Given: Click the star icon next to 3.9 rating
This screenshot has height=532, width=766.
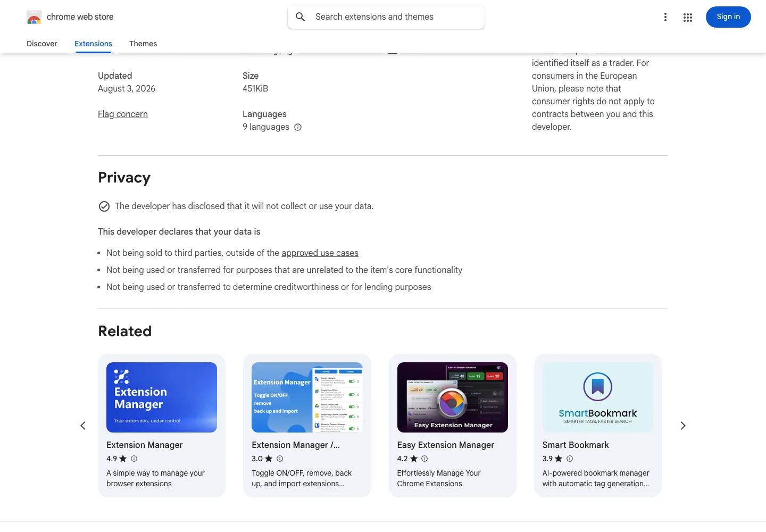Looking at the screenshot, I should (x=559, y=459).
